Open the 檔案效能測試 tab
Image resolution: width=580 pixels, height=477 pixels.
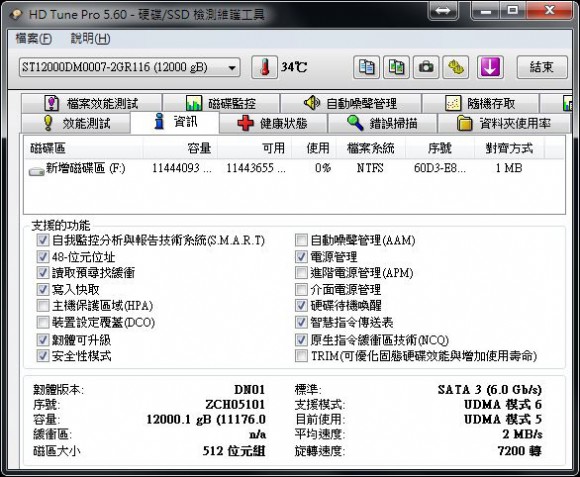point(91,103)
